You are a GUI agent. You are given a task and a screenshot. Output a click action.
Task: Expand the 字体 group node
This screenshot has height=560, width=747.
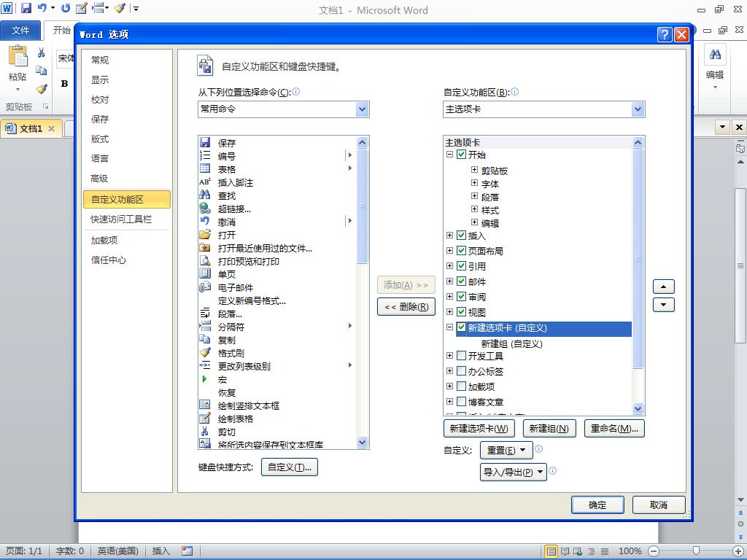(x=474, y=183)
